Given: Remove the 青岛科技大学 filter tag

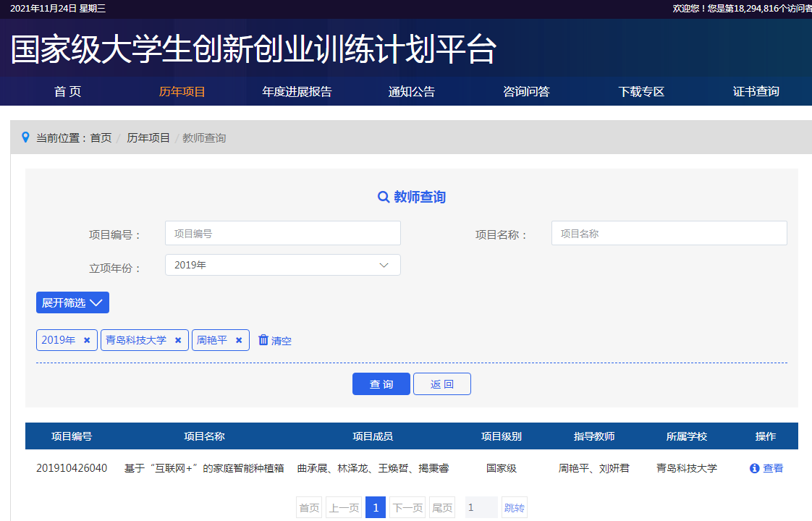Looking at the screenshot, I should coord(178,340).
